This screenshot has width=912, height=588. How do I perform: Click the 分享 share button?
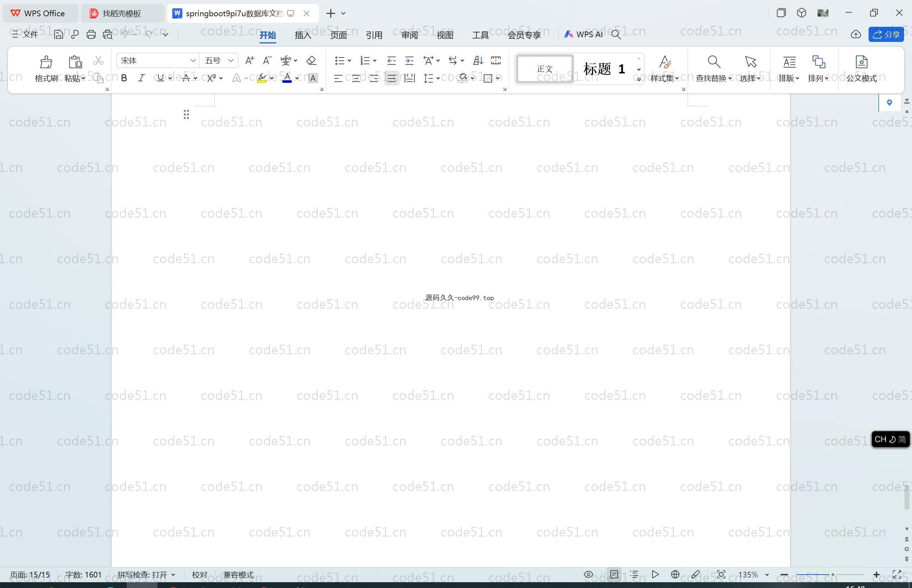886,34
